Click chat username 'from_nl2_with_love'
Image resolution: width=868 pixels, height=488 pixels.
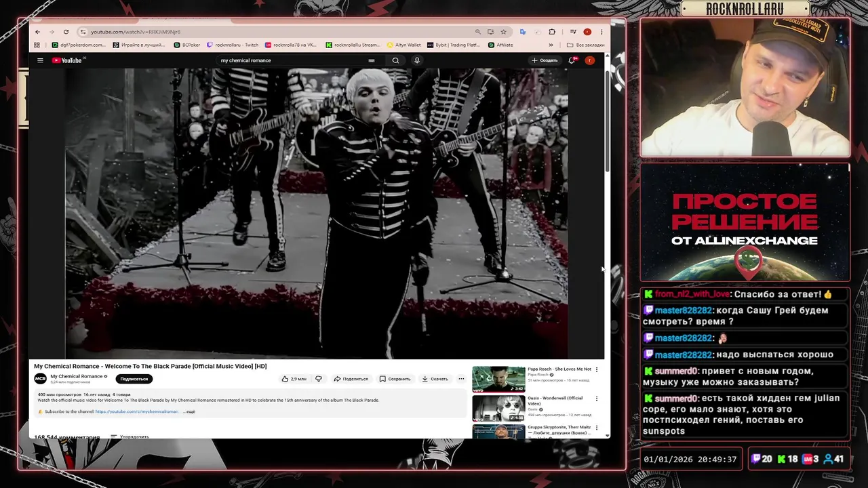click(692, 294)
